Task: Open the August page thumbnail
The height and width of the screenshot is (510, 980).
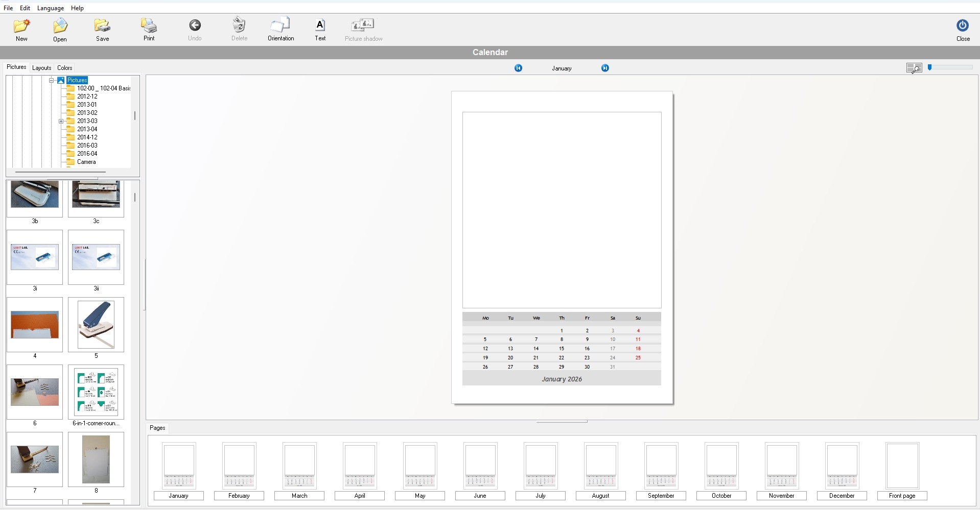Action: coord(601,466)
